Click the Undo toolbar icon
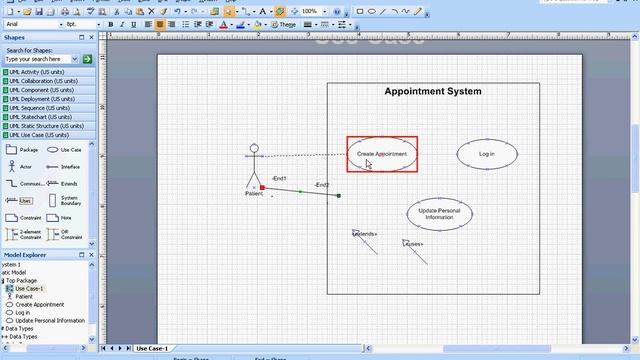The height and width of the screenshot is (360, 640). coord(178,11)
